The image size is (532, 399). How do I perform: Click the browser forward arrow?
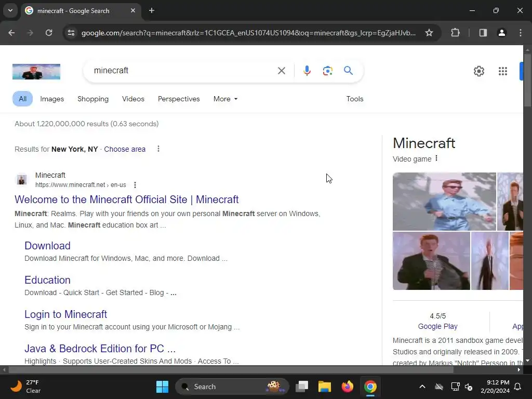coord(30,33)
